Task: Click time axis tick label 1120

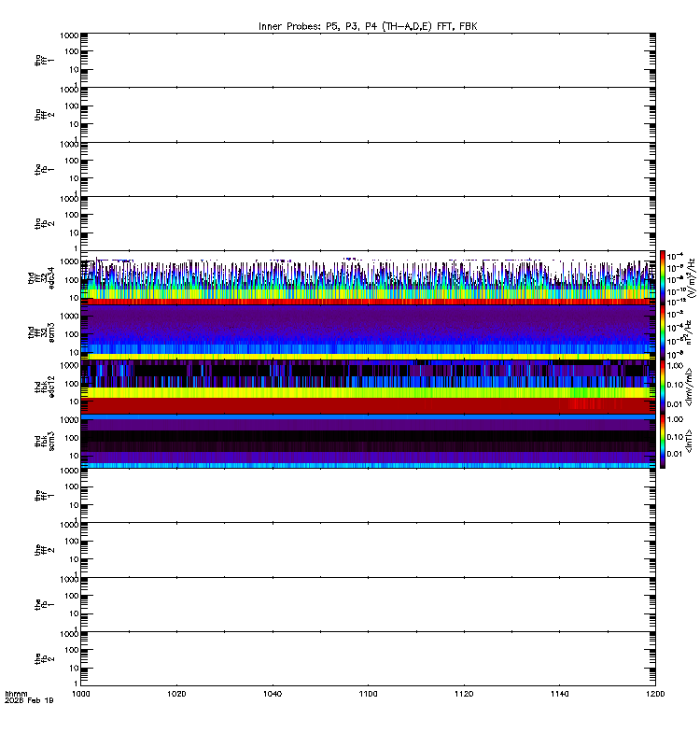Action: click(x=464, y=694)
